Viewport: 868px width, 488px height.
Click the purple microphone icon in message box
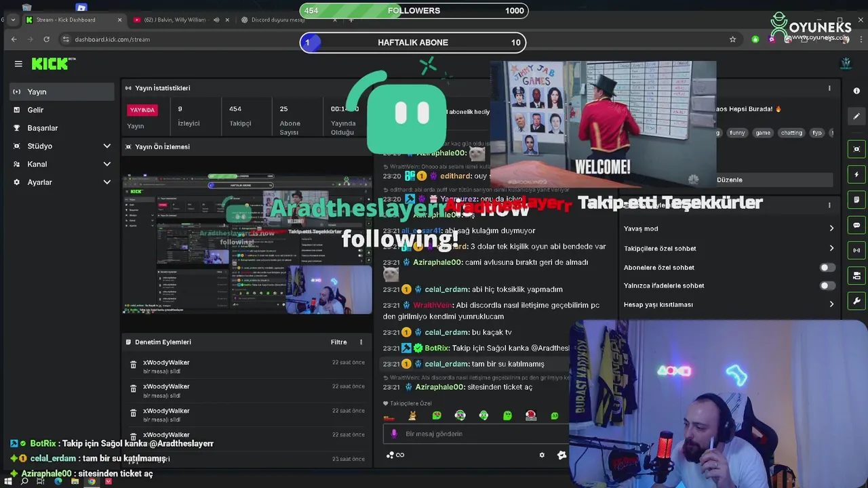[x=395, y=434]
